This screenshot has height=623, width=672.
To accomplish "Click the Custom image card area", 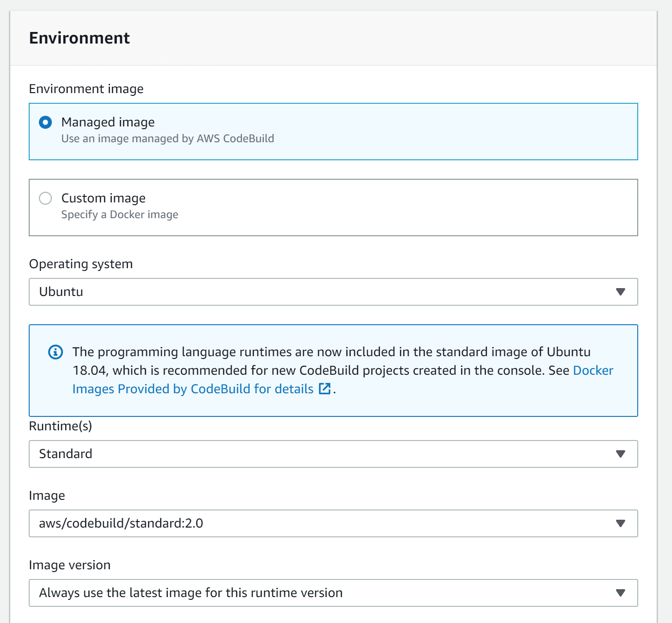I will pyautogui.click(x=333, y=207).
